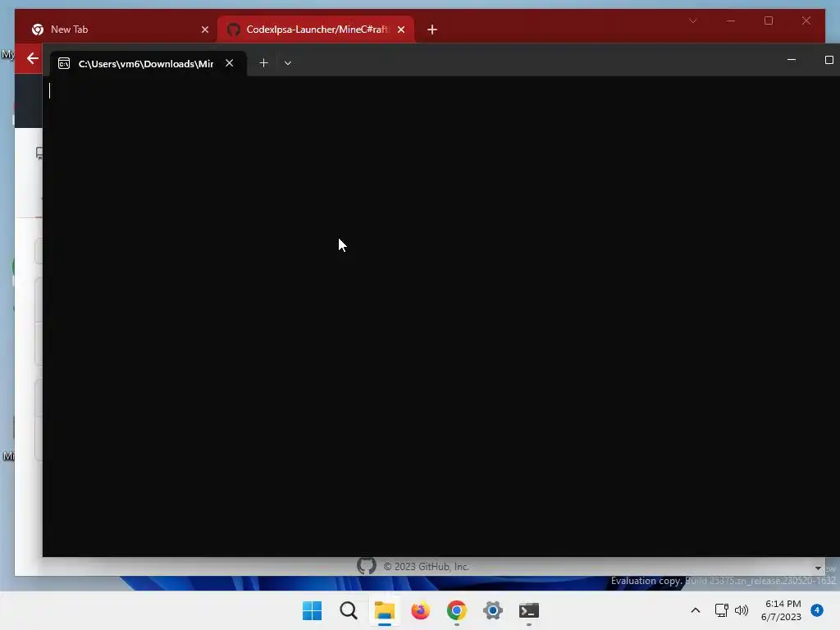Open the volume control in tray
The height and width of the screenshot is (630, 840).
pyautogui.click(x=742, y=610)
